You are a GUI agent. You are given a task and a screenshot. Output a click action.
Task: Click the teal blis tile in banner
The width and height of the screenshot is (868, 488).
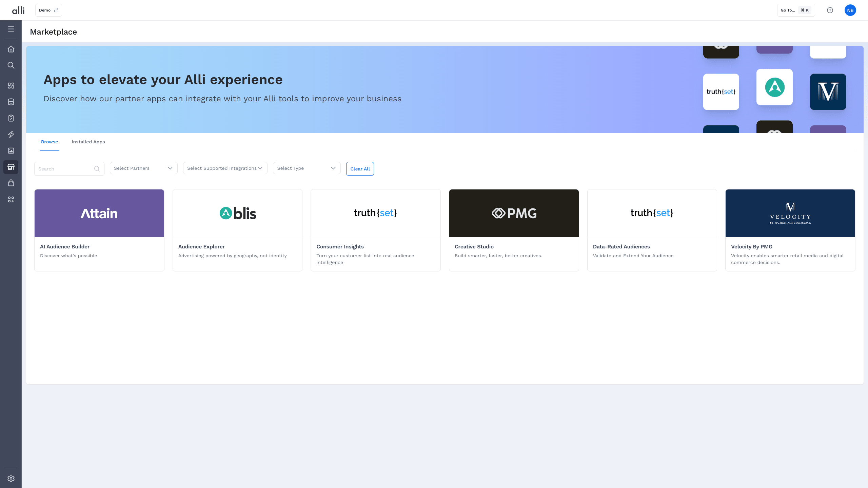tap(774, 87)
